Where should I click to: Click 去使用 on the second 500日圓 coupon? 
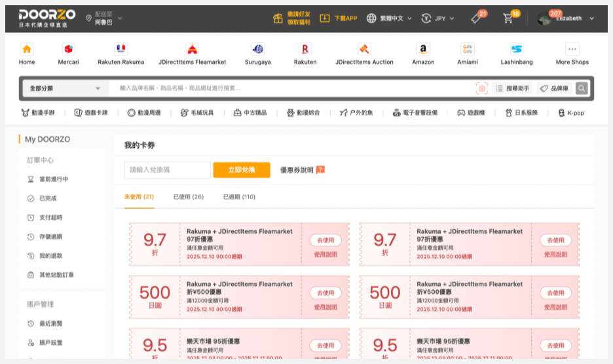555,293
